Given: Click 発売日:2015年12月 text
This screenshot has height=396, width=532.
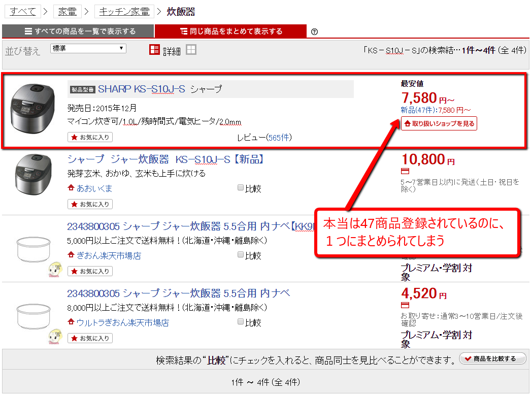Looking at the screenshot, I should 102,108.
